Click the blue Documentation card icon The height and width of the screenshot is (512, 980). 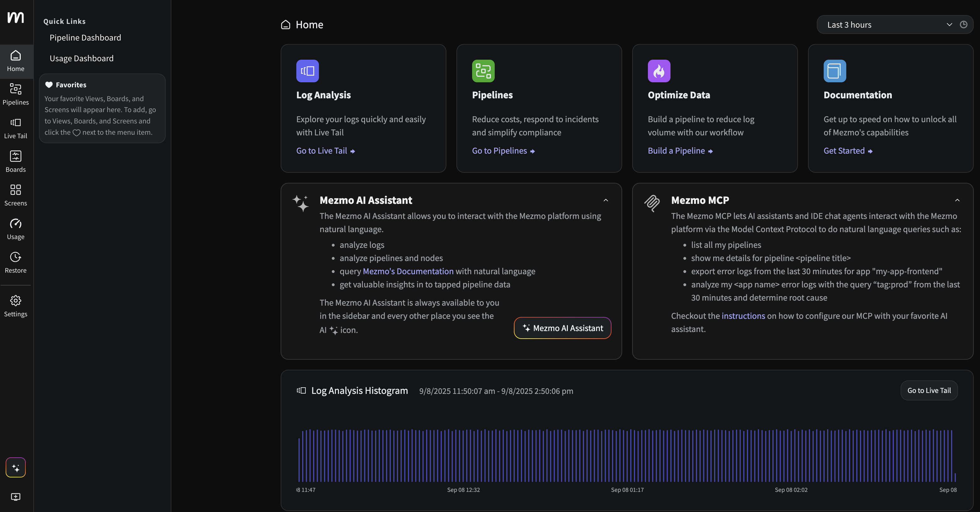835,71
